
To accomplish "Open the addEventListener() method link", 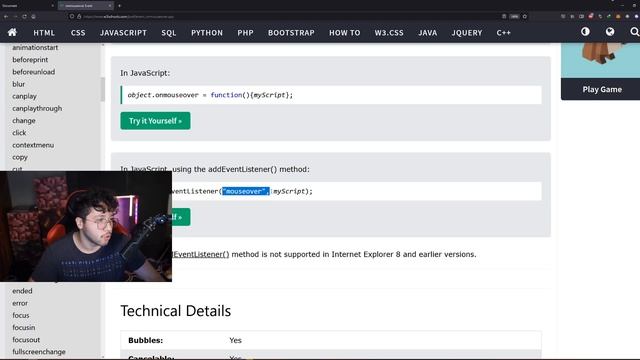I will pos(201,254).
